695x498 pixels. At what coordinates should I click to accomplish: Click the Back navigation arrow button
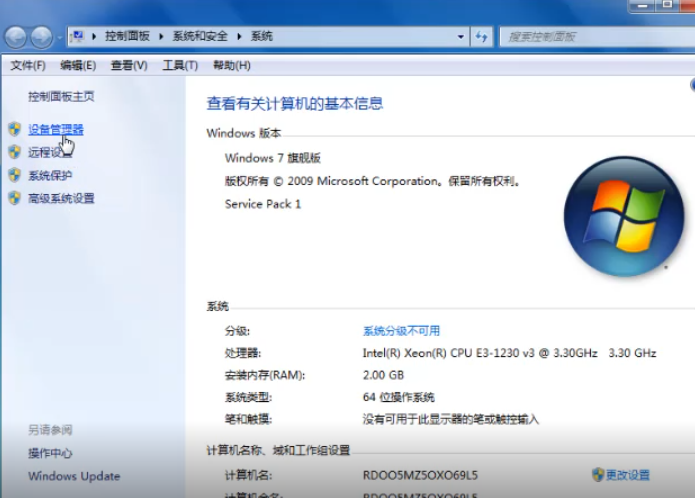pos(16,37)
